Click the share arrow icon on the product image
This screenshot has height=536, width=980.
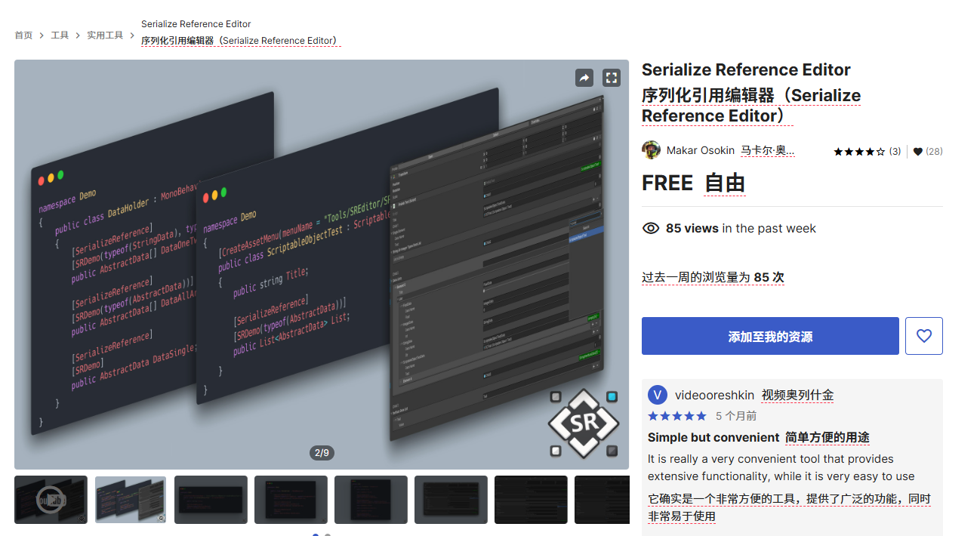click(x=584, y=77)
